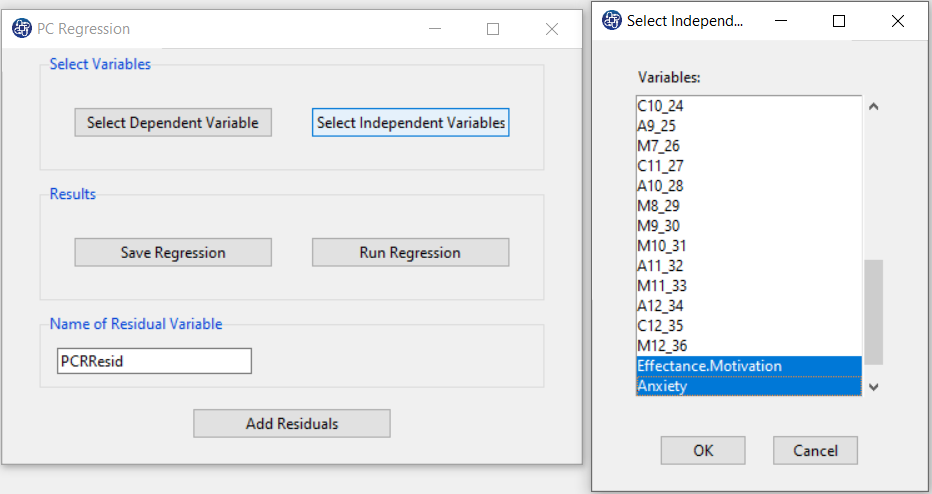This screenshot has height=494, width=932.
Task: Open Select Dependent Variable dialog
Action: (x=173, y=122)
